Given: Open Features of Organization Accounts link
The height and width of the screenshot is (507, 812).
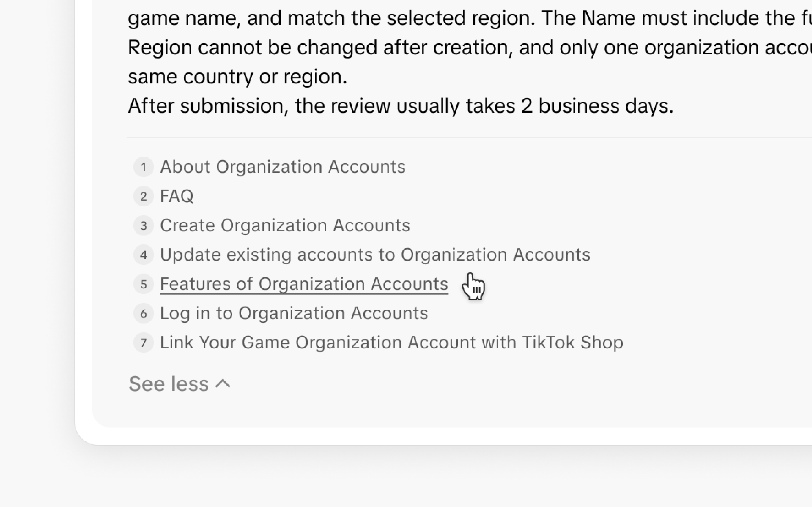Looking at the screenshot, I should coord(304,284).
